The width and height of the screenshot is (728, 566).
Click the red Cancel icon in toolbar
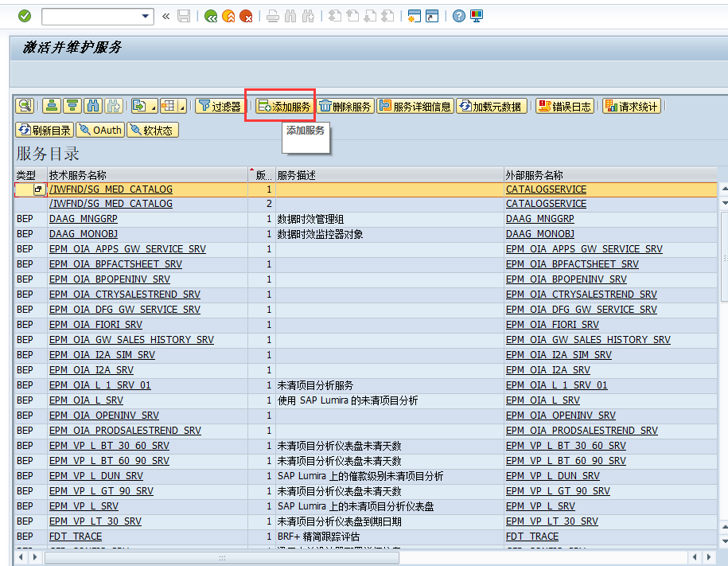tap(246, 16)
